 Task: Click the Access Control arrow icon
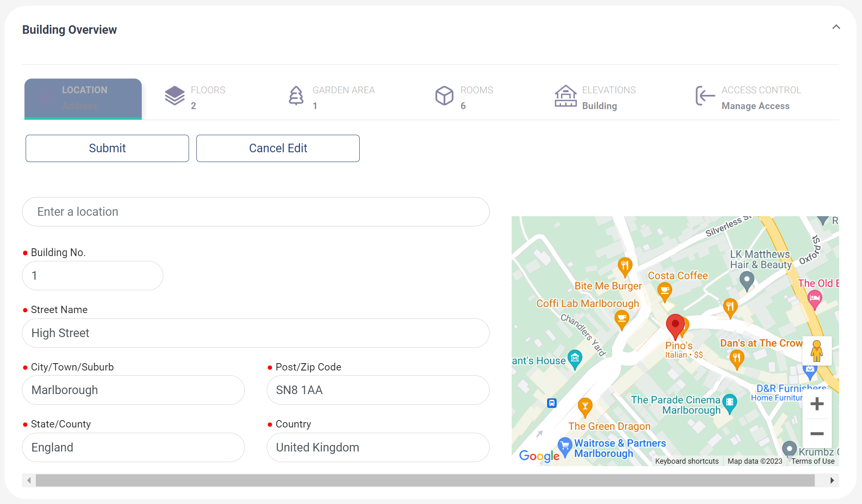(705, 96)
